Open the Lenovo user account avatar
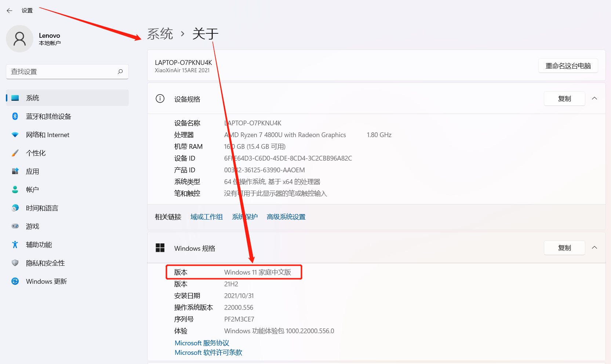Screen dimensions: 611x364 coord(20,39)
